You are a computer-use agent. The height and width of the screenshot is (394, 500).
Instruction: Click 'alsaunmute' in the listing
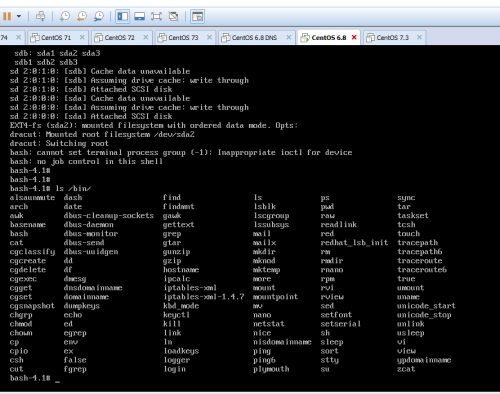[32, 197]
